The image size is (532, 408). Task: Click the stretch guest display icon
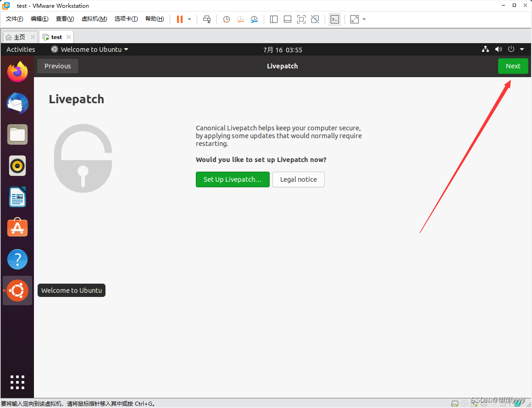[354, 19]
